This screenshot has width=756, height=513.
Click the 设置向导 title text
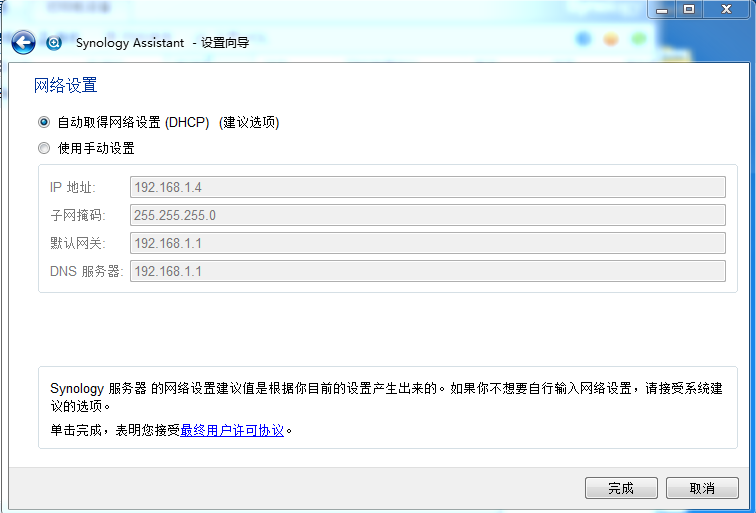[225, 43]
